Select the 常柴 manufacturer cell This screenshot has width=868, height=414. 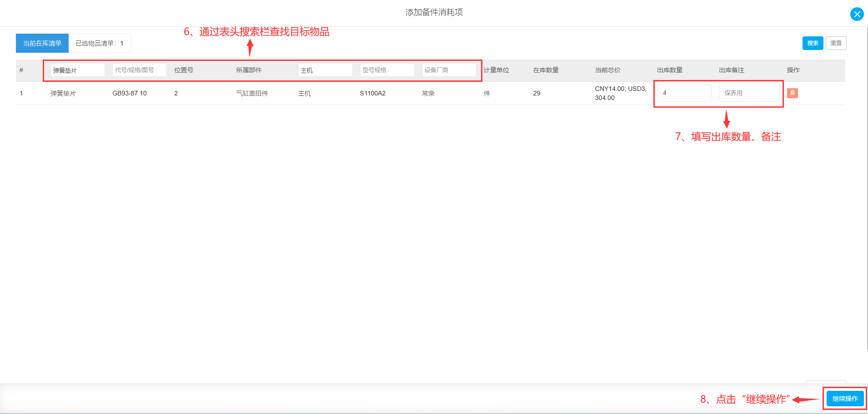(428, 93)
